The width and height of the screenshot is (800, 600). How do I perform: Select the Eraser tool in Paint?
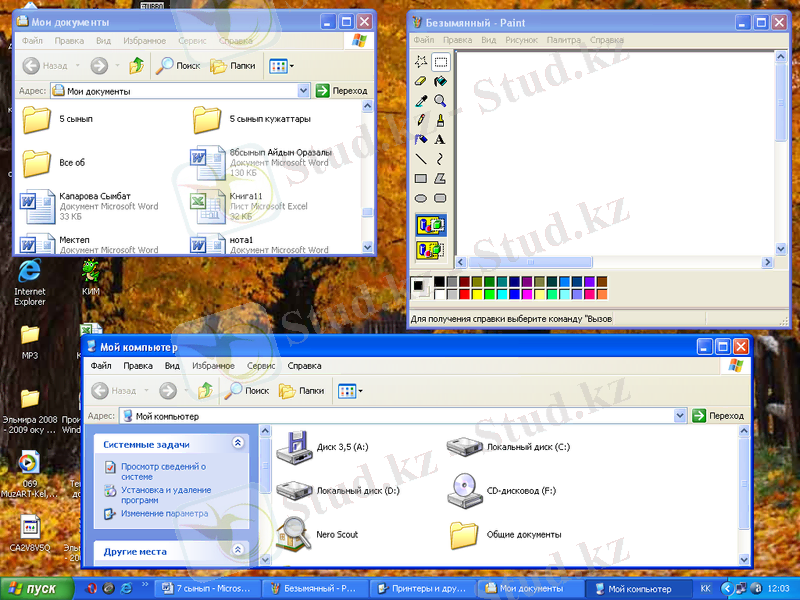click(421, 81)
